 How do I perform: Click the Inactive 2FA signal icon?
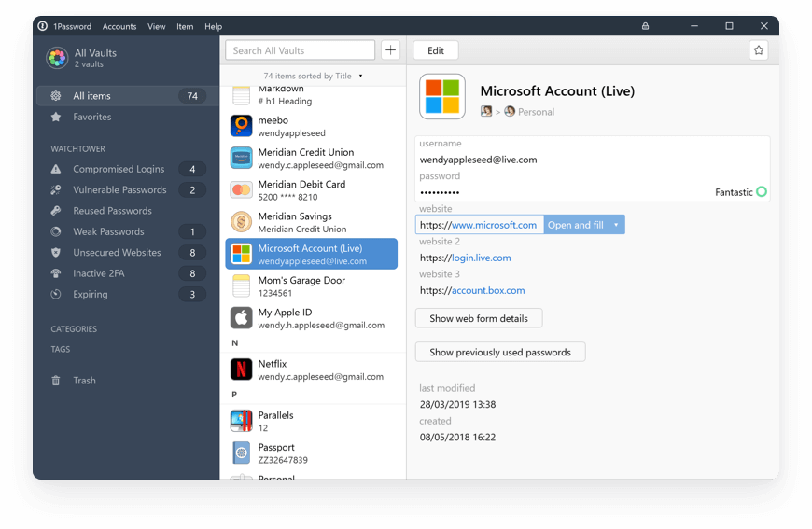tap(56, 273)
